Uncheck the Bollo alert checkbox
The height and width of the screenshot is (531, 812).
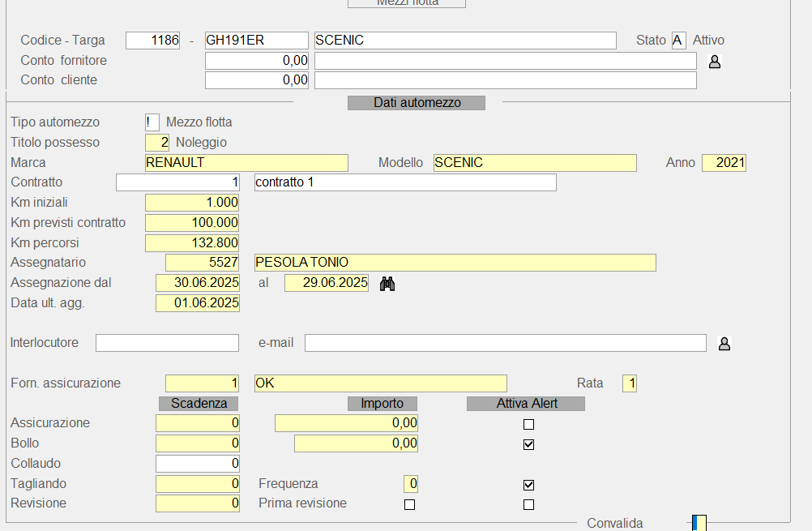(x=528, y=444)
